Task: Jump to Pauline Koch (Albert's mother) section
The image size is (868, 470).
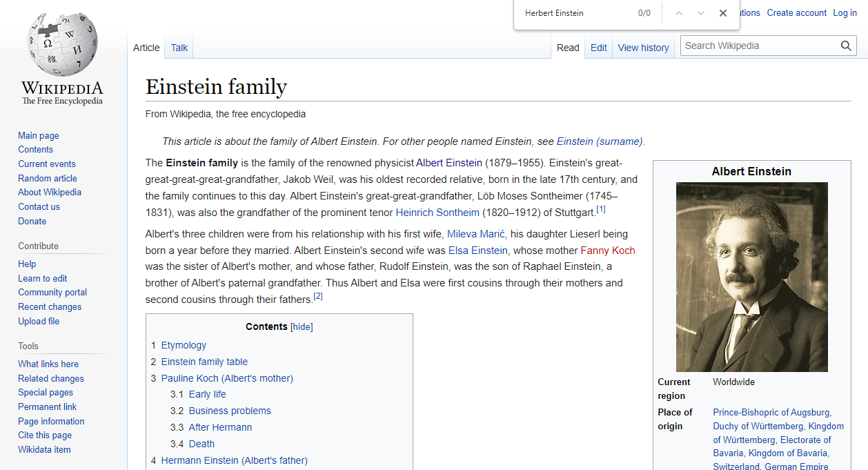Action: tap(227, 378)
